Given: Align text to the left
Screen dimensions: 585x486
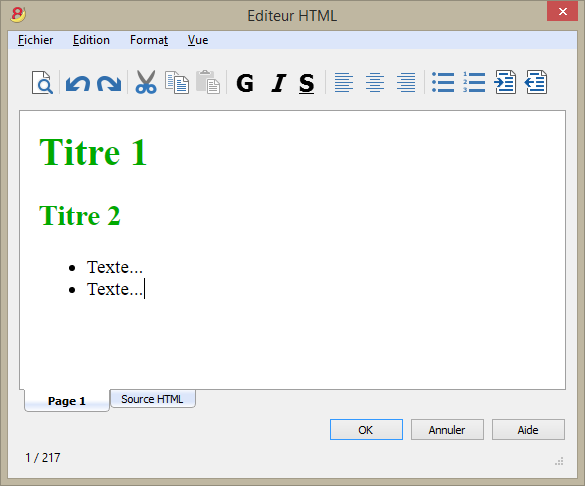Looking at the screenshot, I should 344,82.
